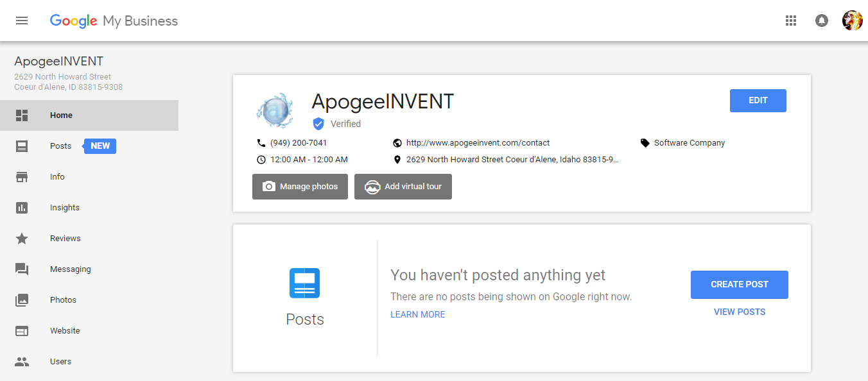Click the Users people icon
Image resolution: width=868 pixels, height=381 pixels.
coord(22,362)
